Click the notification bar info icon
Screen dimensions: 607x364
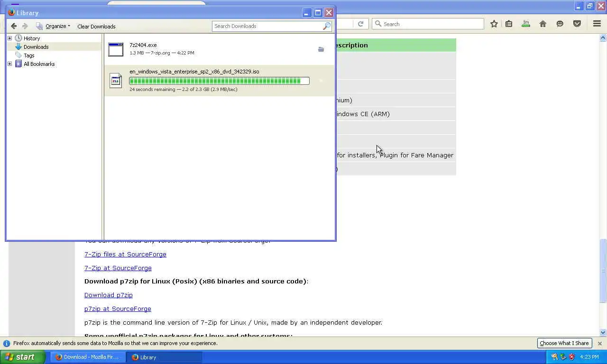(7, 343)
